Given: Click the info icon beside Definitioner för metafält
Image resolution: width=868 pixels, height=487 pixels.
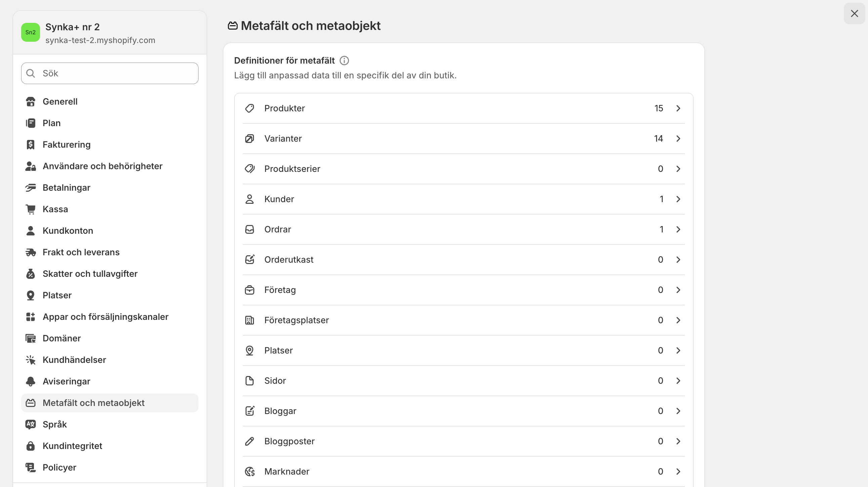Looking at the screenshot, I should 344,61.
